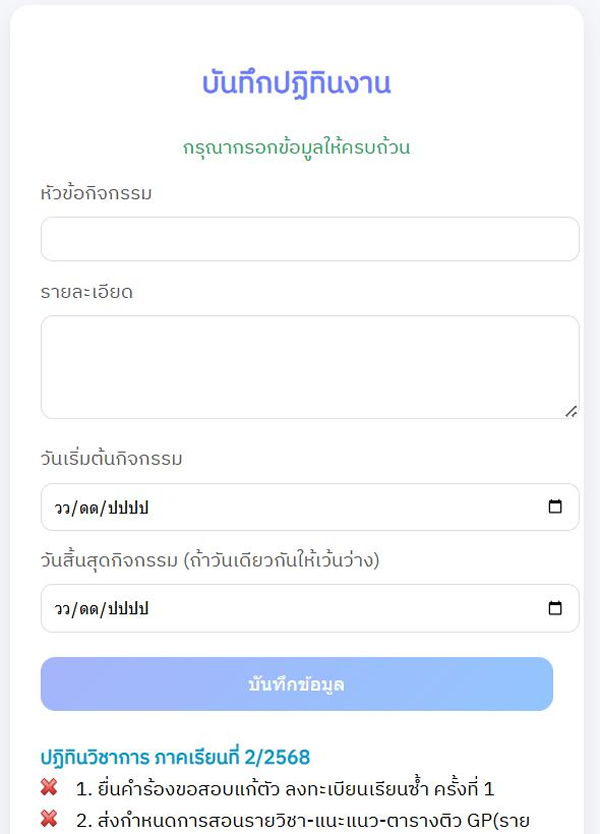
Task: Click the resize handle of รายละเอียด textarea
Action: (571, 410)
